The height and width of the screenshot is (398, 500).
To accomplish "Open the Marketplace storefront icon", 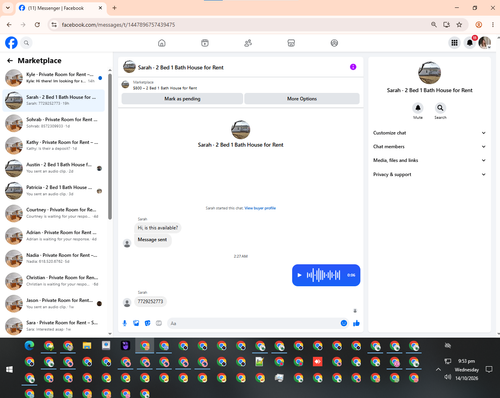I will point(291,43).
